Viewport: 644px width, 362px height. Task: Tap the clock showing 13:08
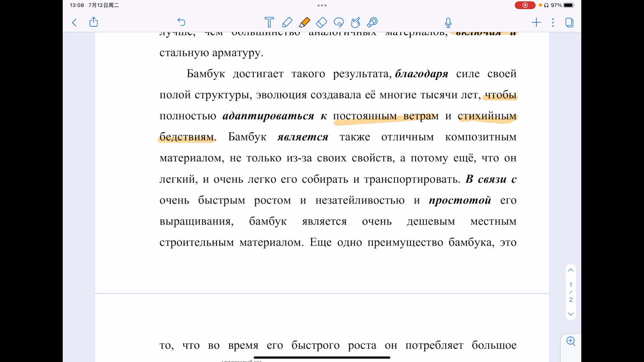pyautogui.click(x=77, y=5)
